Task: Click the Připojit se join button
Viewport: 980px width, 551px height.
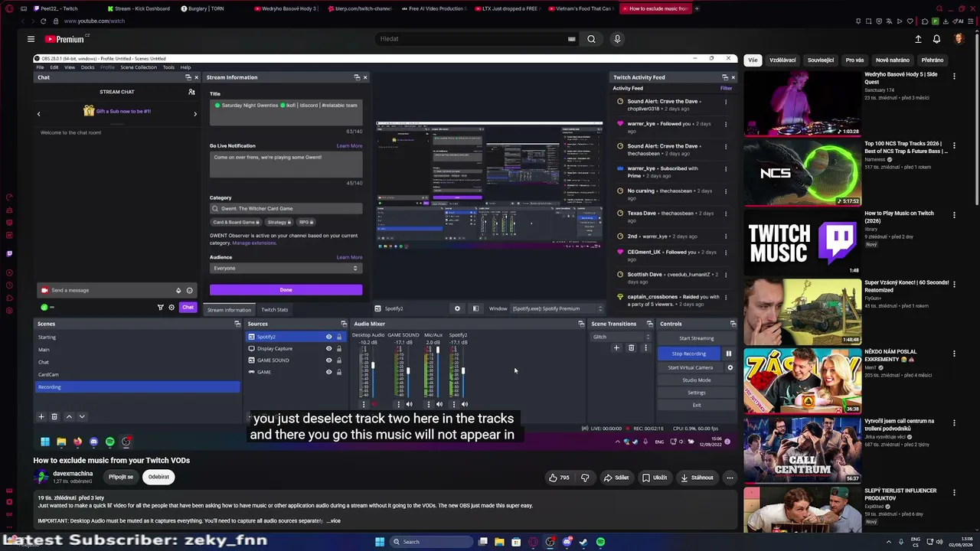Action: pyautogui.click(x=121, y=477)
